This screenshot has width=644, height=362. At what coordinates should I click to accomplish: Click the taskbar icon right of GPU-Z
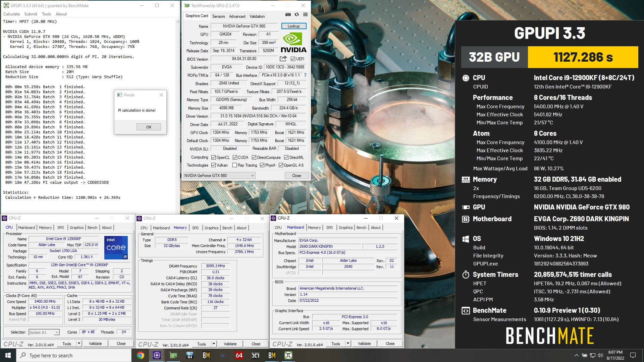190,355
